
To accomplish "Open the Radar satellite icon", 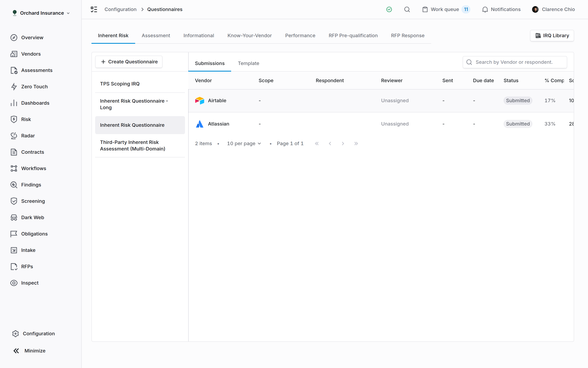I will 14,136.
